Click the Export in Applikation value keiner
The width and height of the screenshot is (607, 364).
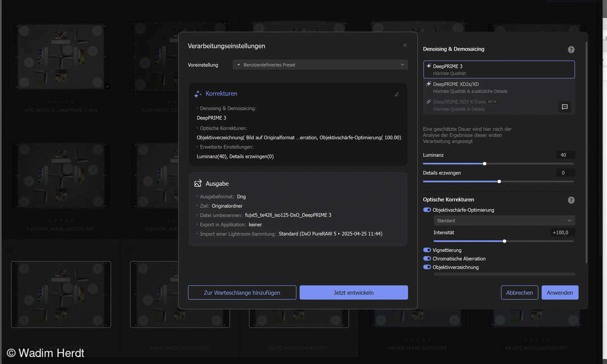coord(255,224)
